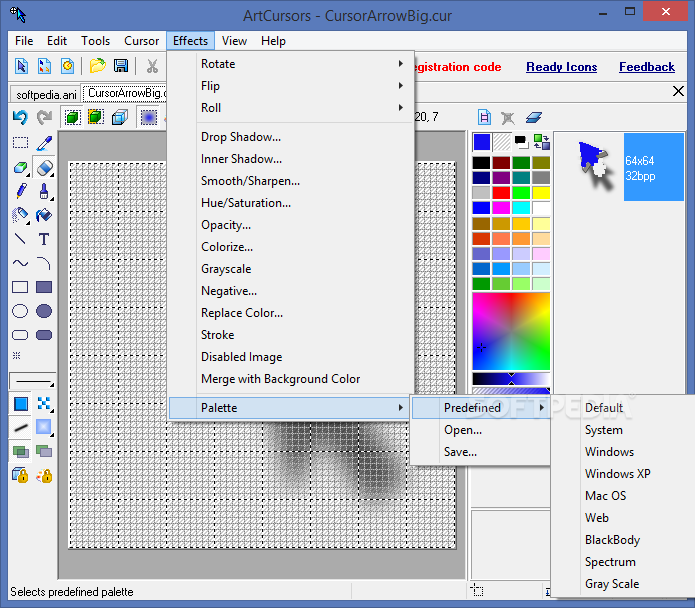This screenshot has width=695, height=608.
Task: Click the swap colors icon
Action: click(542, 142)
